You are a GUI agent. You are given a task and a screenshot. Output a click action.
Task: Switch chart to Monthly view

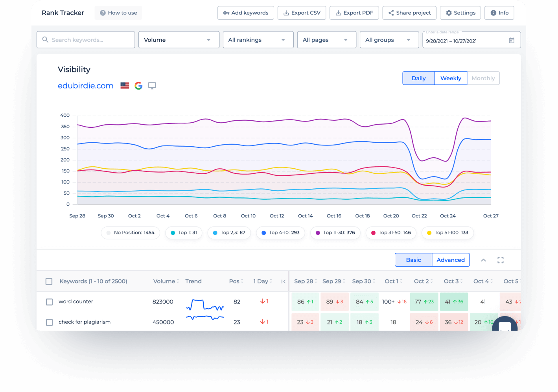coord(483,78)
